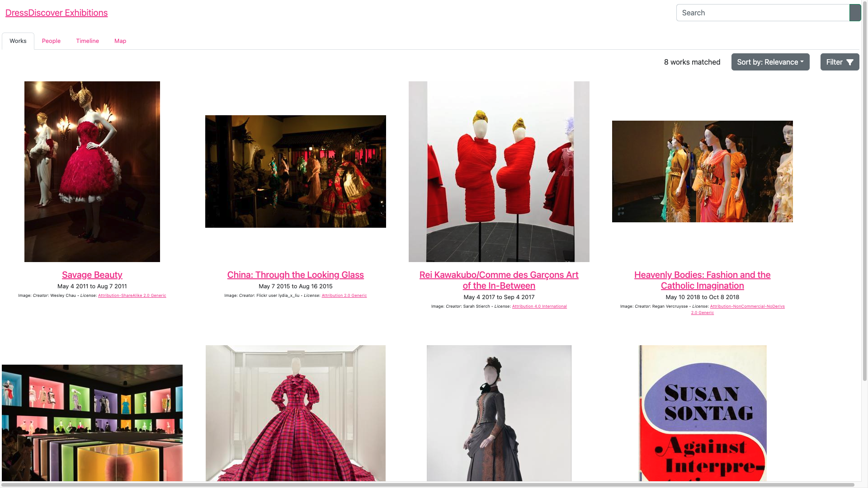Open China Through the Looking Glass link
The width and height of the screenshot is (868, 488).
coord(295,274)
